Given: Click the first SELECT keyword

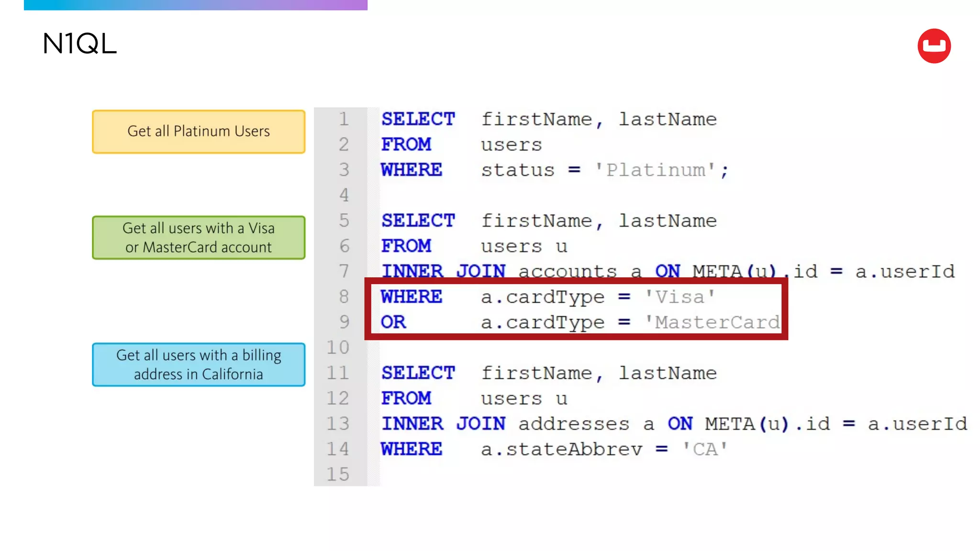Looking at the screenshot, I should click(x=418, y=119).
